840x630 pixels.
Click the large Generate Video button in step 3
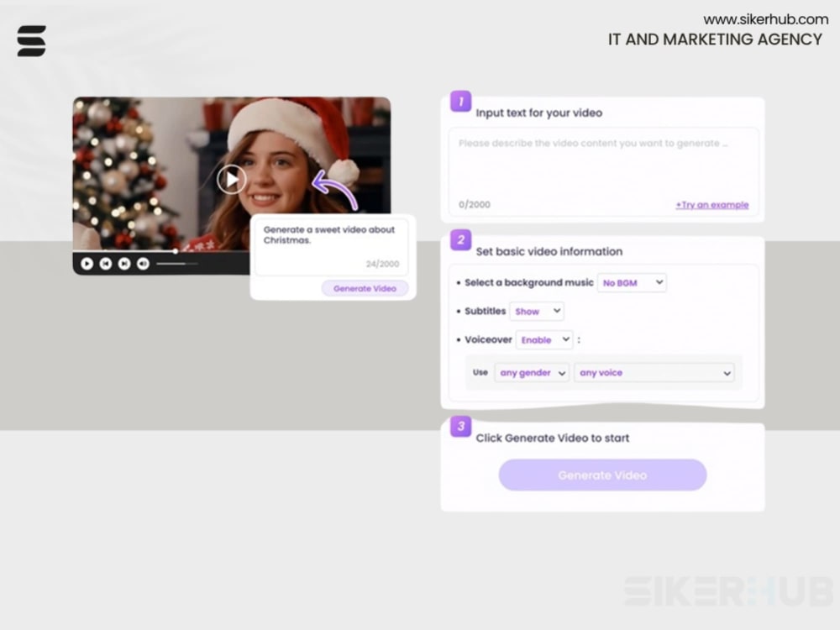point(602,475)
